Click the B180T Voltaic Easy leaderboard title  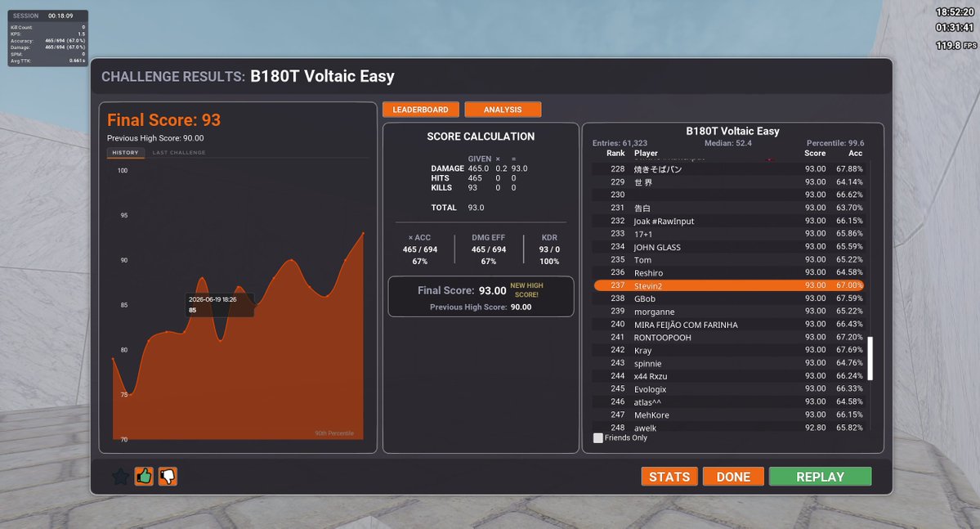click(x=732, y=131)
